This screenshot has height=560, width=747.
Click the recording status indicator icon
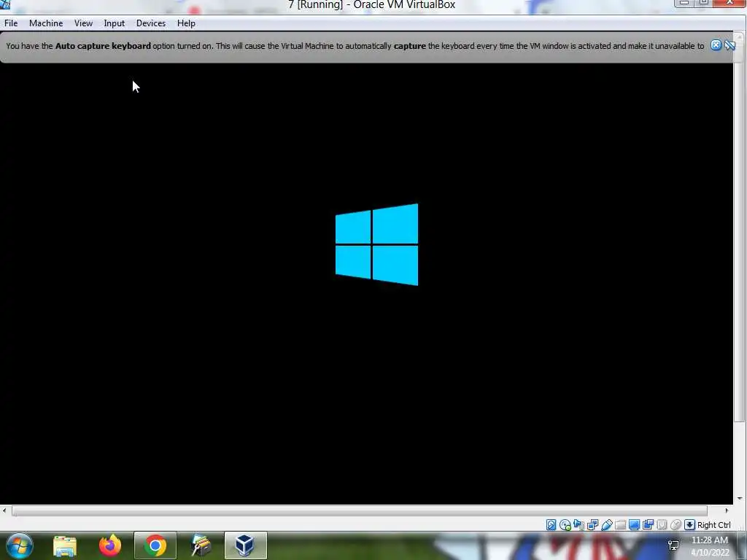(x=648, y=525)
